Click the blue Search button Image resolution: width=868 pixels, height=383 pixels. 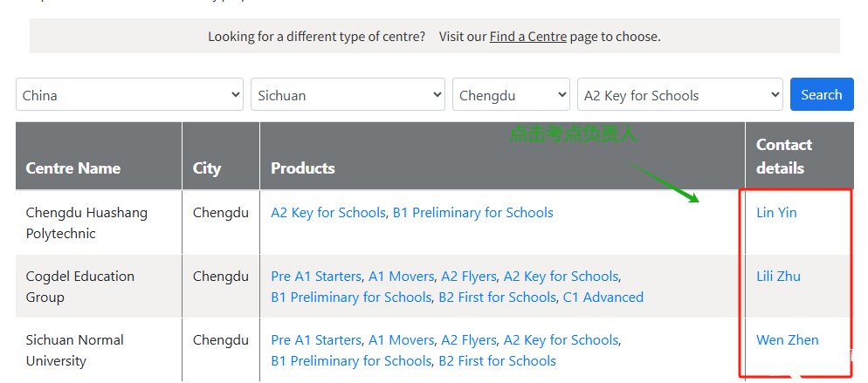coord(822,94)
